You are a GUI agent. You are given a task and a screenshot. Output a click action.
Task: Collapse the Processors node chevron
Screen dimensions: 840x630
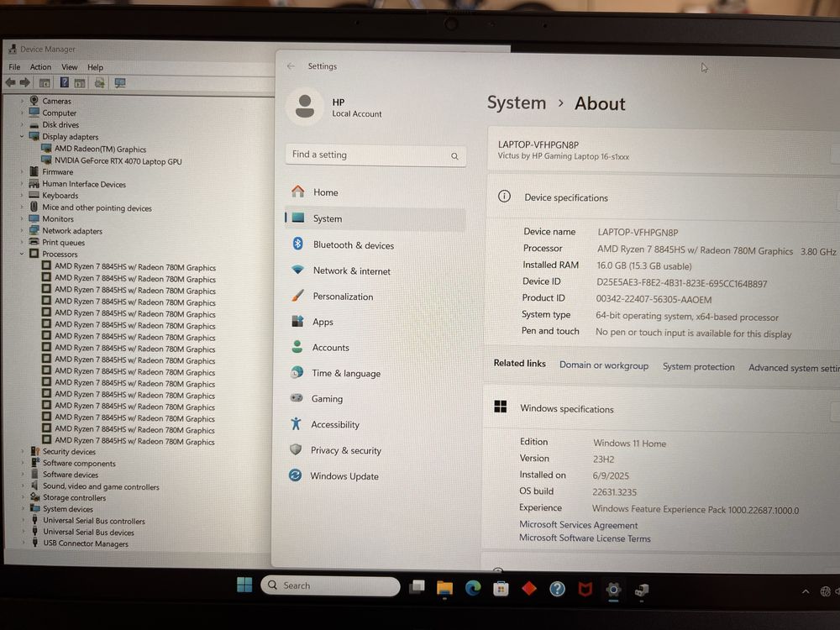click(22, 254)
